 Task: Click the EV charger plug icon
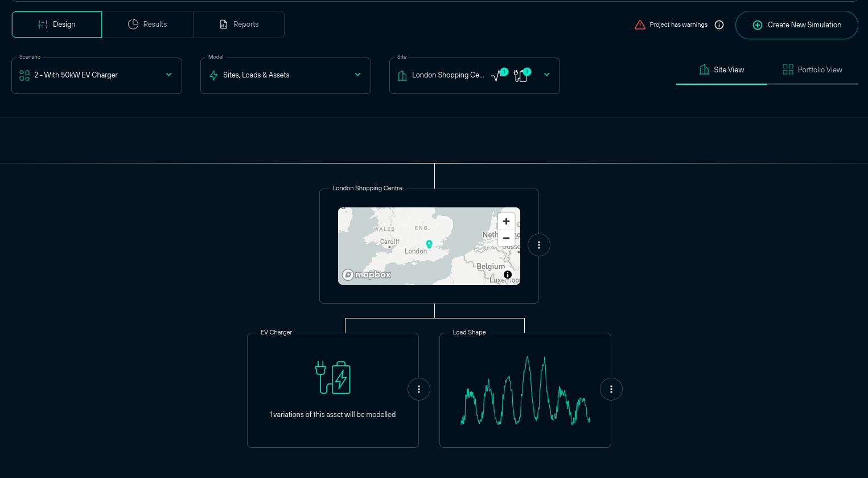(333, 377)
